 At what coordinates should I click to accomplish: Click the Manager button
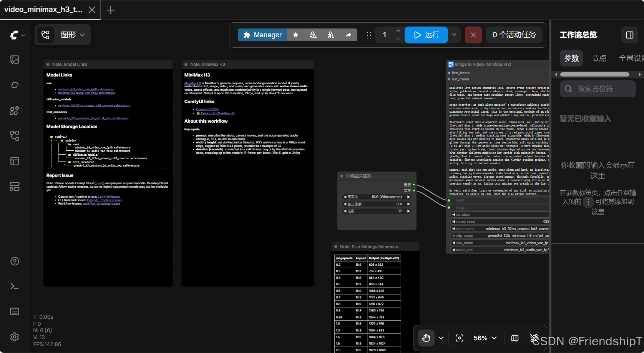tap(262, 35)
